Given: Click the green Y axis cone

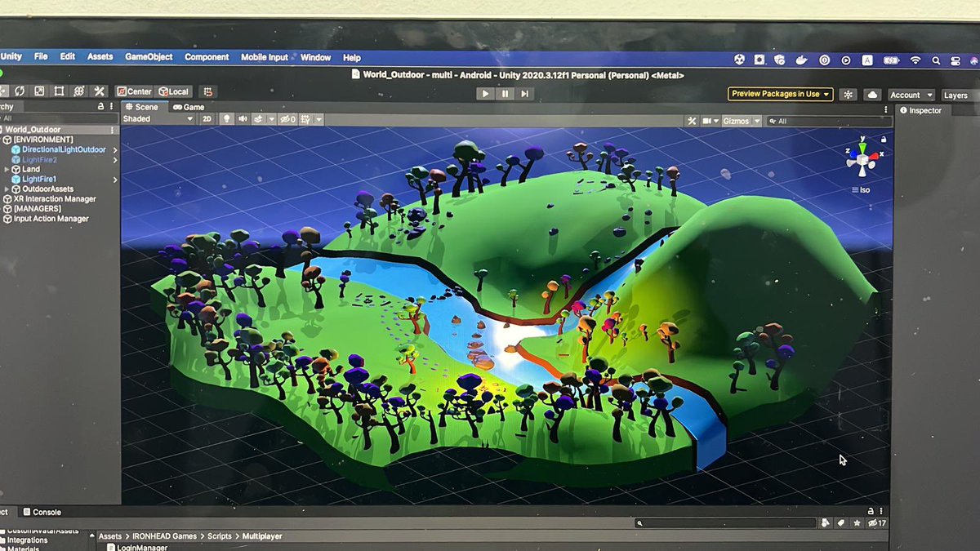Looking at the screenshot, I should [862, 147].
